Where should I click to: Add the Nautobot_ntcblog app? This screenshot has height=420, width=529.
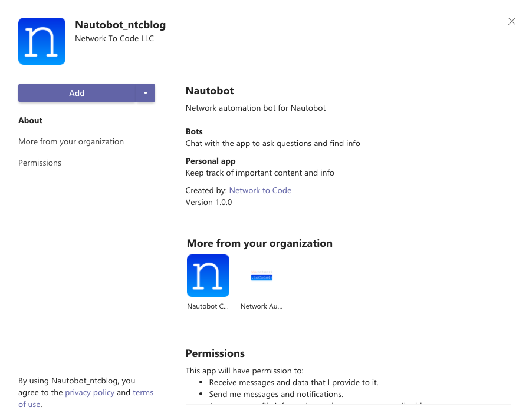coord(77,93)
